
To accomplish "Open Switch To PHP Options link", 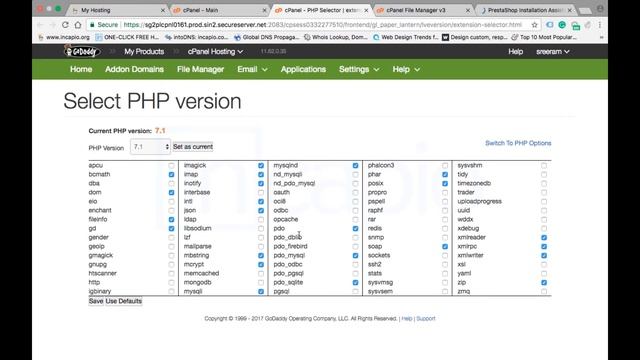I will pyautogui.click(x=518, y=143).
